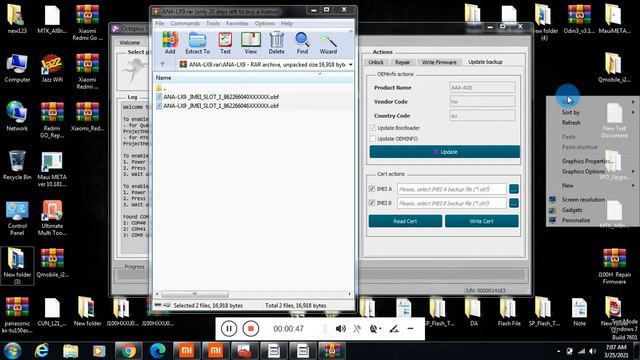Open the WinRAR Commands menu

[x=185, y=23]
